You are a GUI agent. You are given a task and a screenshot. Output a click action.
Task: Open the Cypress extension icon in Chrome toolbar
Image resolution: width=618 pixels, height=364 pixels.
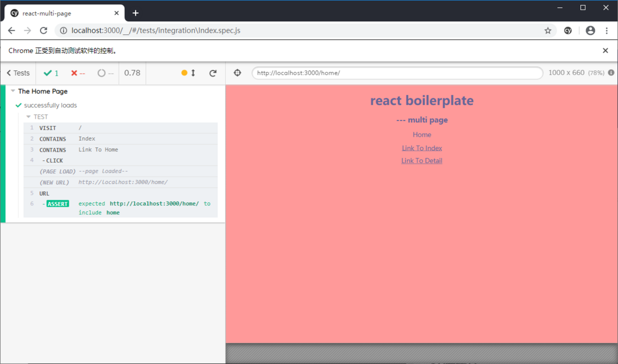coord(568,30)
